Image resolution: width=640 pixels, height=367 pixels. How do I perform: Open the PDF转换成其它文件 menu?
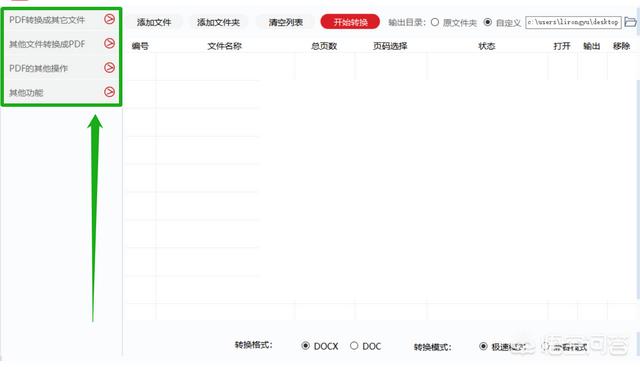pyautogui.click(x=61, y=19)
